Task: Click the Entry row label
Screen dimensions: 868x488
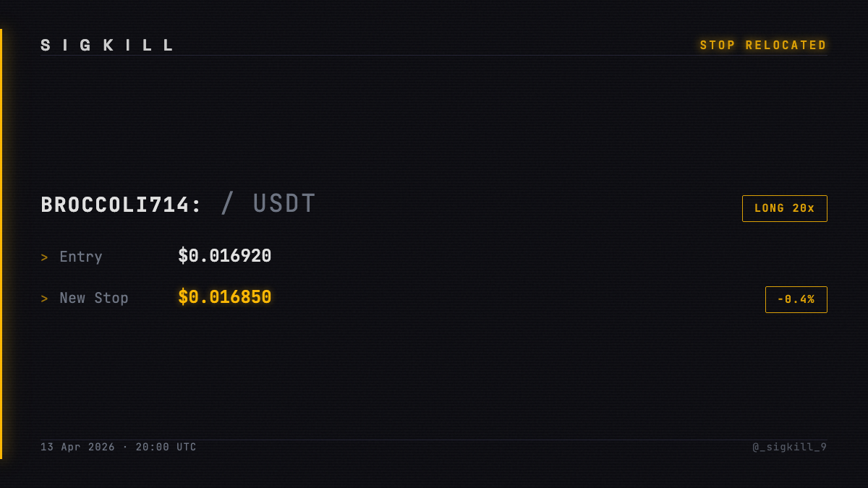Action: 81,257
